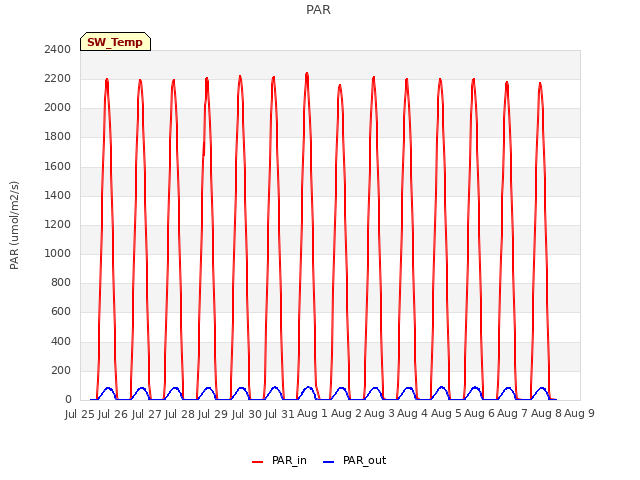Click the Aug 7 x-axis date label
The width and height of the screenshot is (640, 480).
pos(513,414)
